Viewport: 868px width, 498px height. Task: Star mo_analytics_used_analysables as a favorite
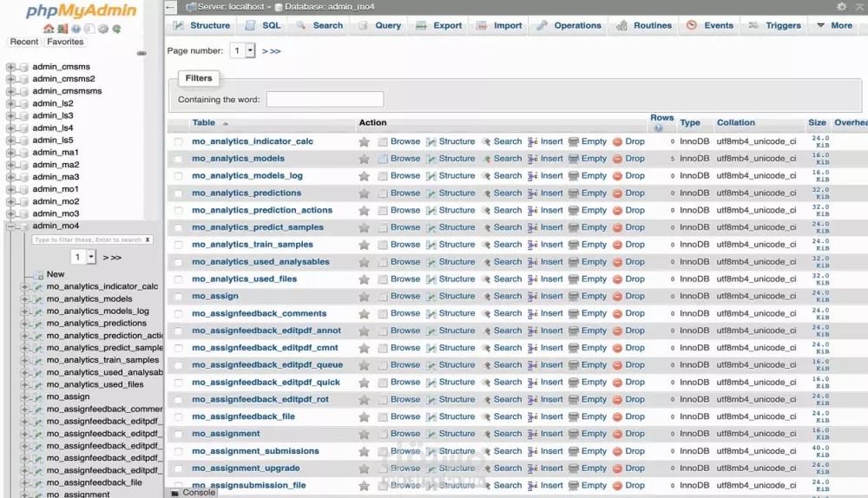[x=364, y=262]
